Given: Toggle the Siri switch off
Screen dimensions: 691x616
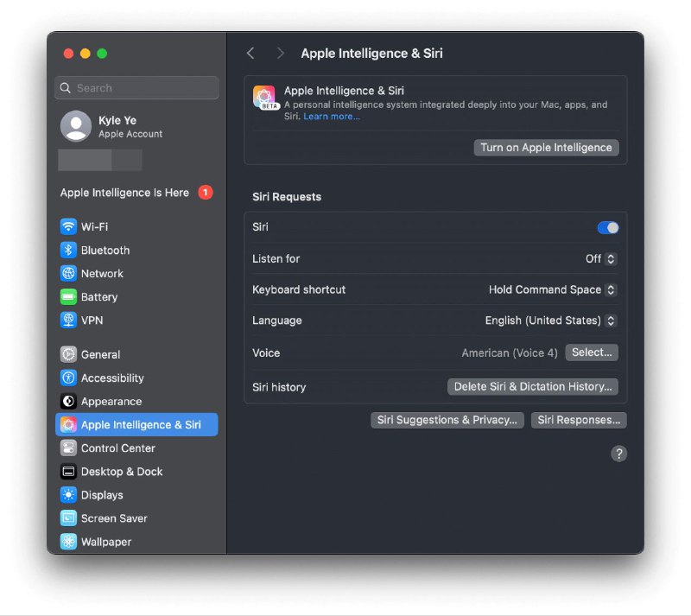Looking at the screenshot, I should click(607, 227).
